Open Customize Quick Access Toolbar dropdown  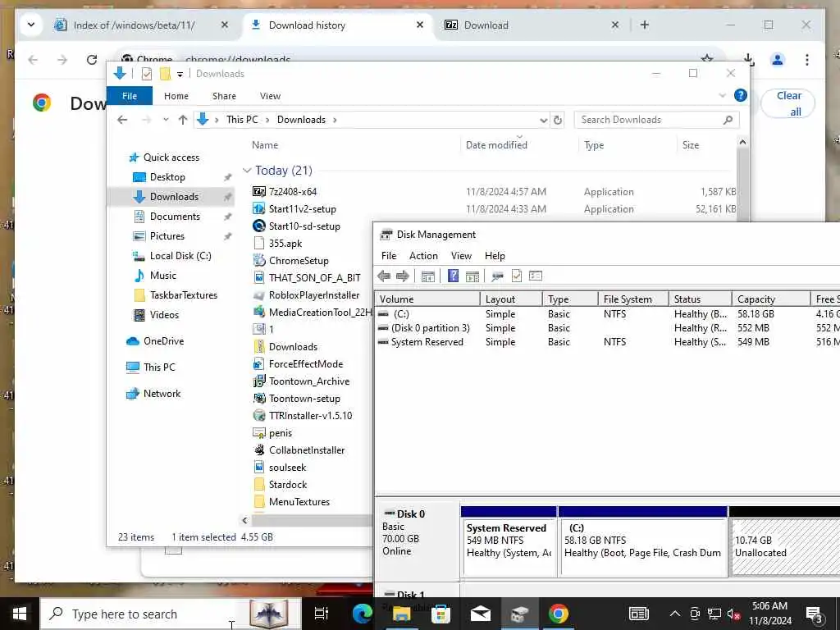(180, 75)
